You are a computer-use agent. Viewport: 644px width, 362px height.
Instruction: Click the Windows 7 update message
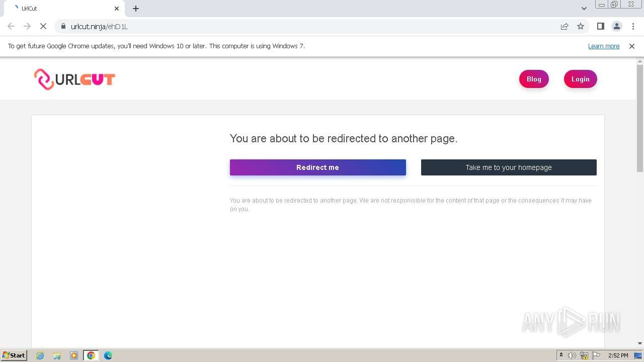tap(156, 46)
